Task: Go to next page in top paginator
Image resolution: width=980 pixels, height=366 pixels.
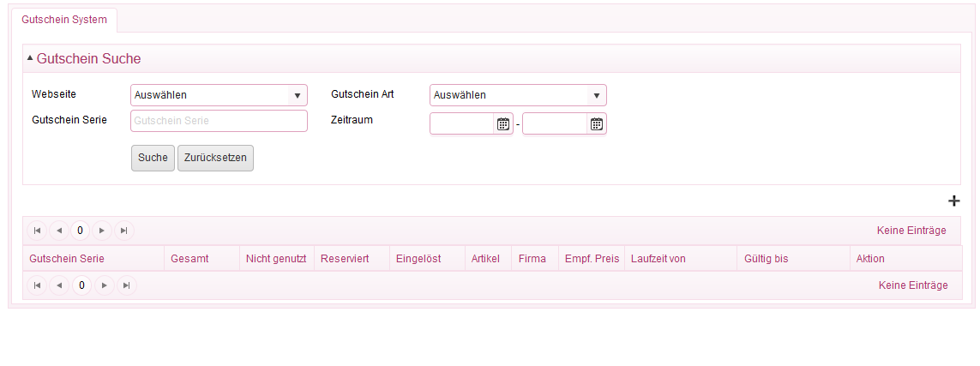Action: pos(102,231)
